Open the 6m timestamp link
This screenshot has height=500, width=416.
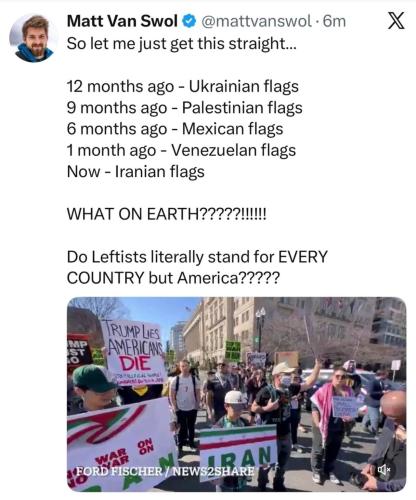pos(334,21)
